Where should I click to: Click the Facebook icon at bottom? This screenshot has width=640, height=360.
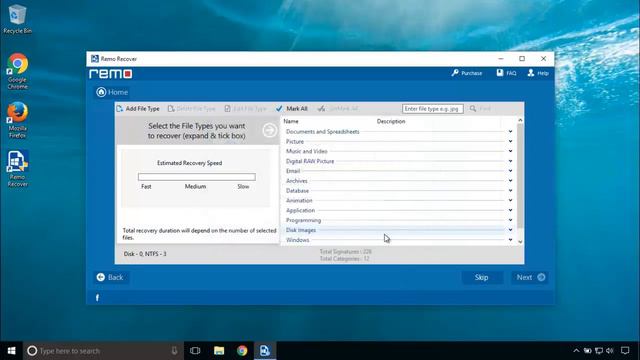click(x=97, y=298)
